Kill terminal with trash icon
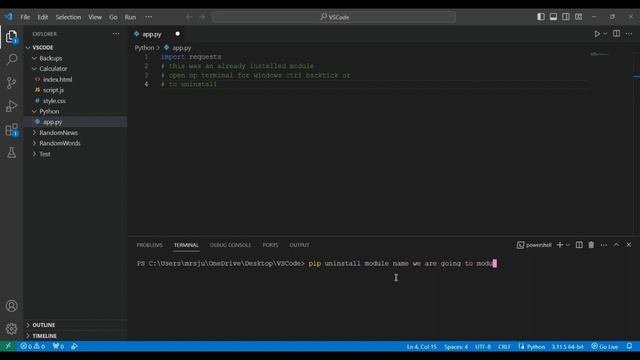The width and height of the screenshot is (640, 360). click(x=591, y=245)
